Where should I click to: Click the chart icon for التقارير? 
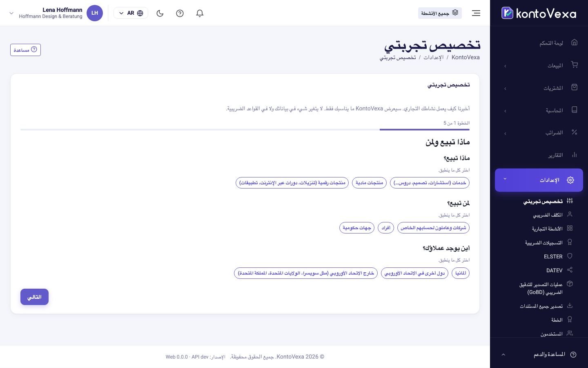click(575, 155)
